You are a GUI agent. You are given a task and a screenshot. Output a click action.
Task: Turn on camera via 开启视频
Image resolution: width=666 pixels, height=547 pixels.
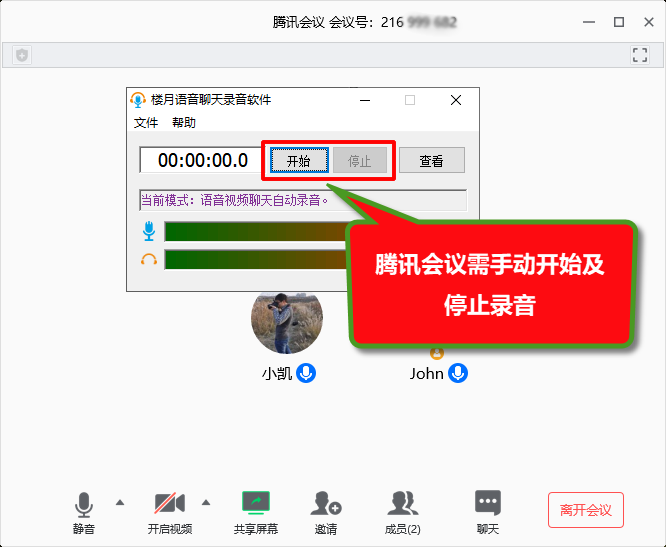pos(169,504)
